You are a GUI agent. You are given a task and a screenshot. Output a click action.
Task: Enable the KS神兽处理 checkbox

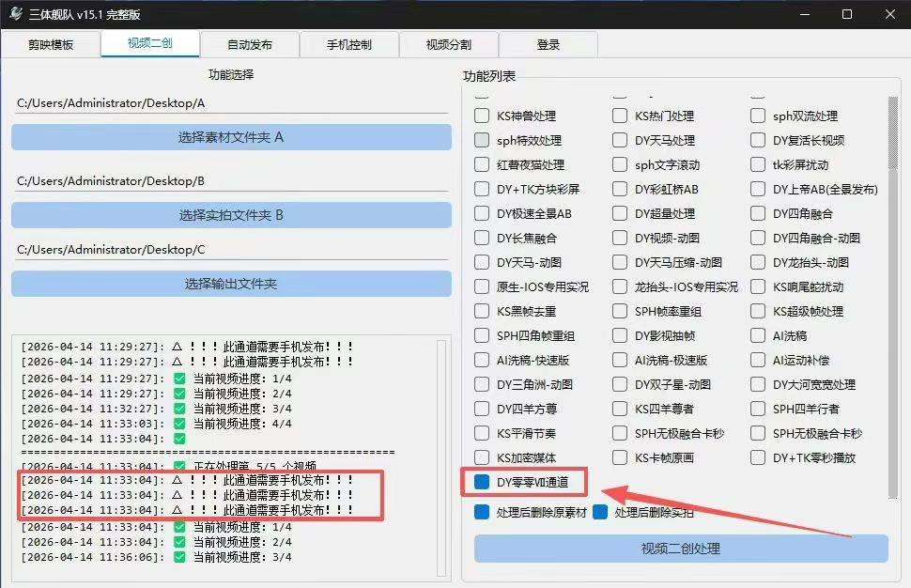point(482,116)
